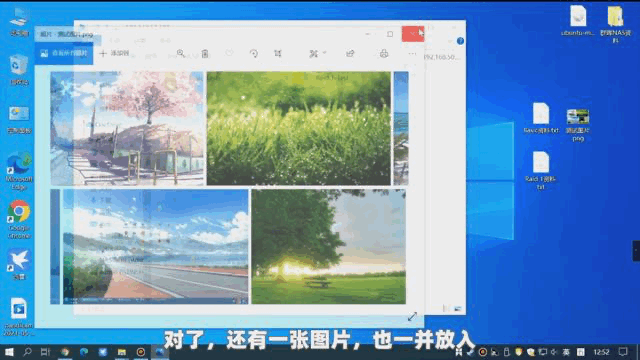
Task: Select the test image png desktop file
Action: (578, 124)
